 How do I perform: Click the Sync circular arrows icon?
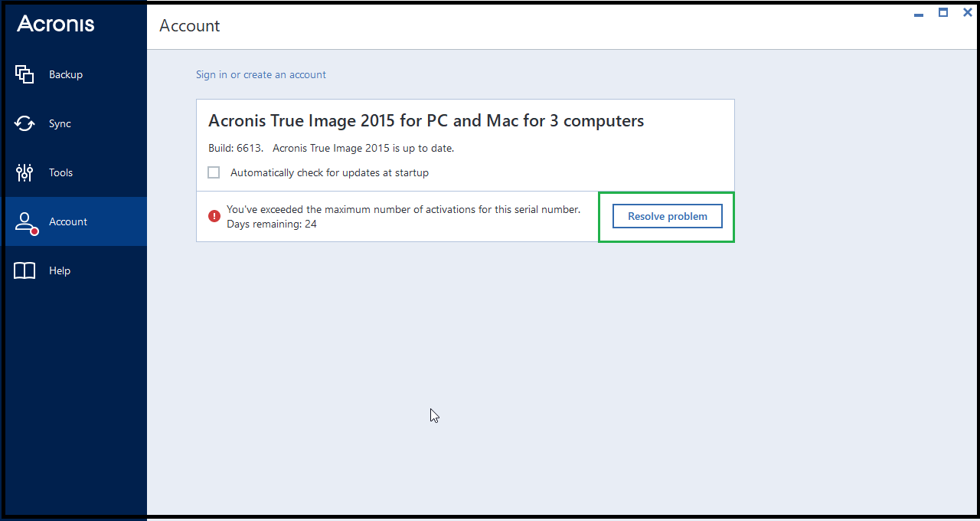pos(24,123)
